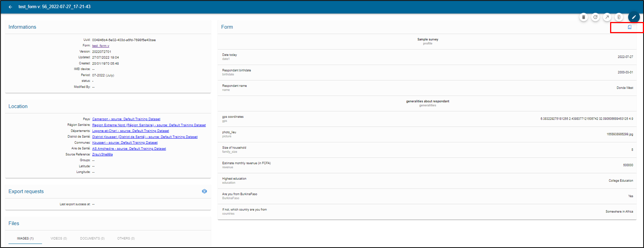
Task: Delete submission with the trash icon
Action: [x=584, y=17]
